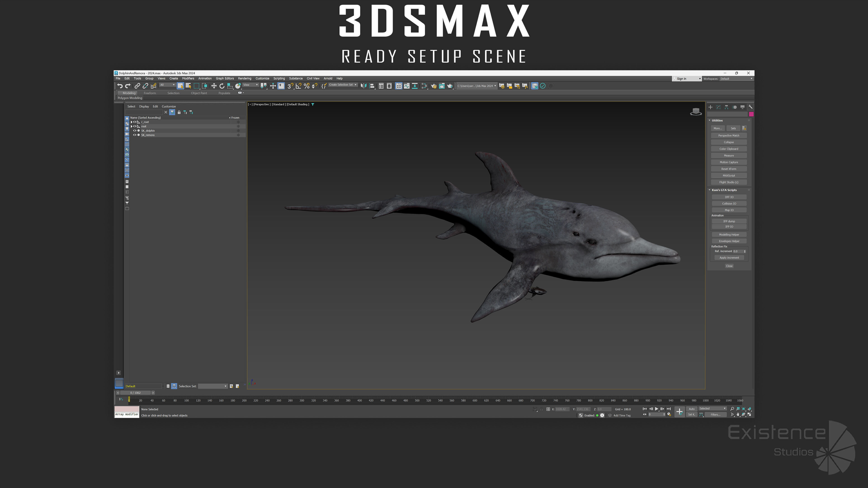Click the Reset XForm utility button

(x=729, y=169)
